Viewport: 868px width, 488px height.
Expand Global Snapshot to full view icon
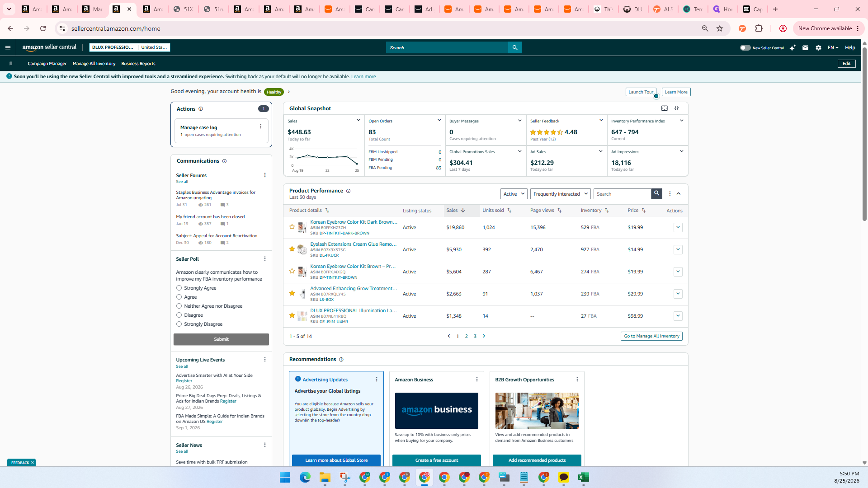pos(665,108)
